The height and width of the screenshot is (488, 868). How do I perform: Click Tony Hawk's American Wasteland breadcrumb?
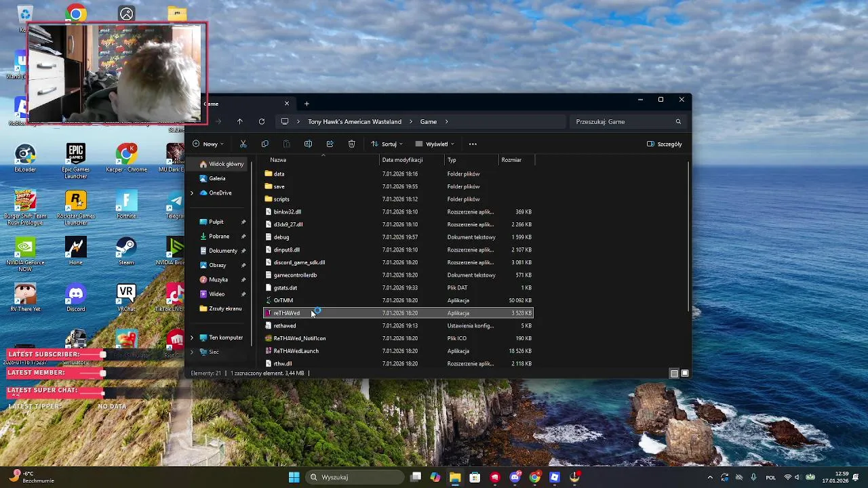click(355, 122)
